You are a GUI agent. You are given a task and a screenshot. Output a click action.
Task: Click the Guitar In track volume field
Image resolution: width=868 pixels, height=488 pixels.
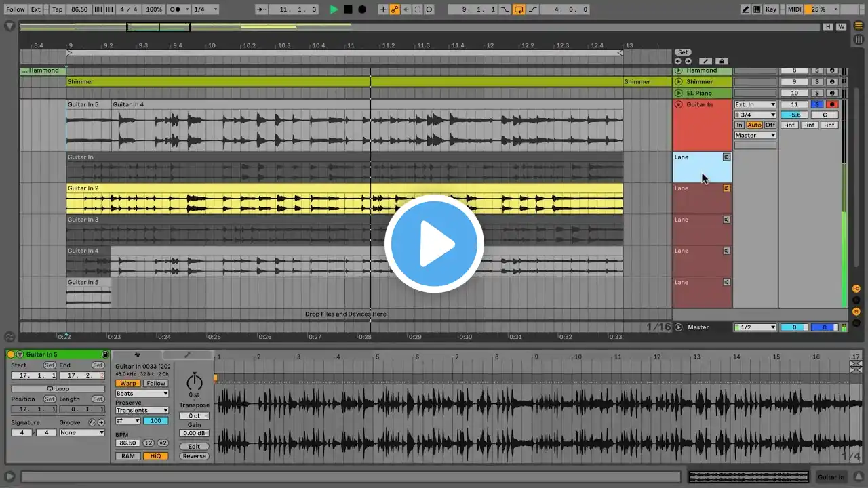pos(794,115)
